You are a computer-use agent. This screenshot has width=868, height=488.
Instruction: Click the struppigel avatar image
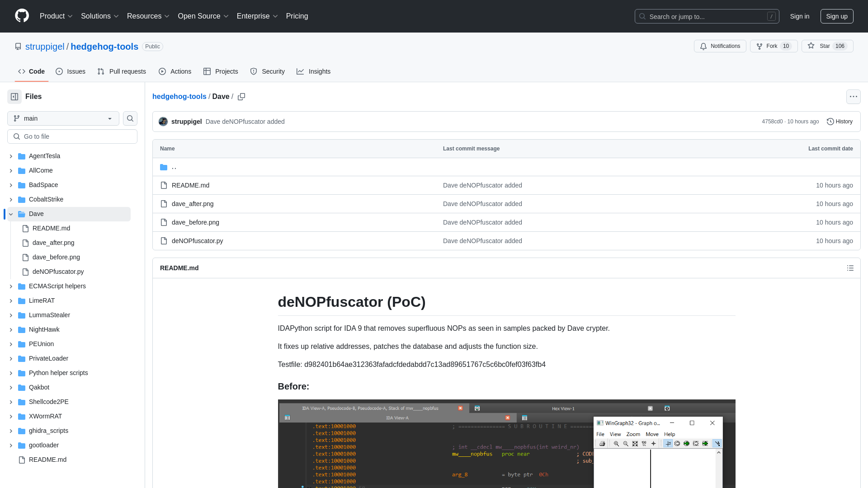coord(163,122)
